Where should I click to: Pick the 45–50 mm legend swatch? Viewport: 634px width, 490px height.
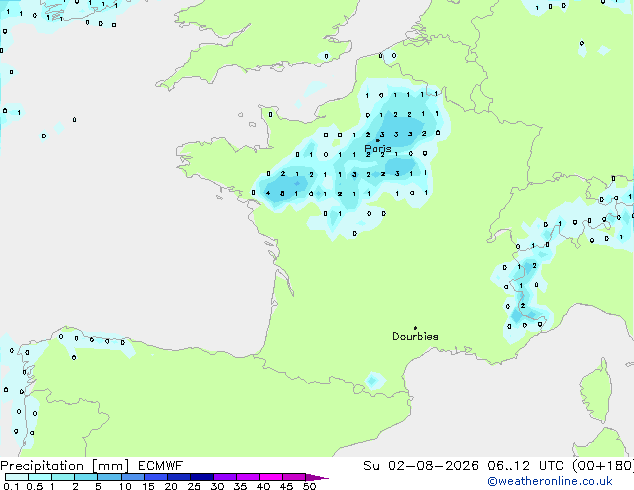click(x=294, y=477)
